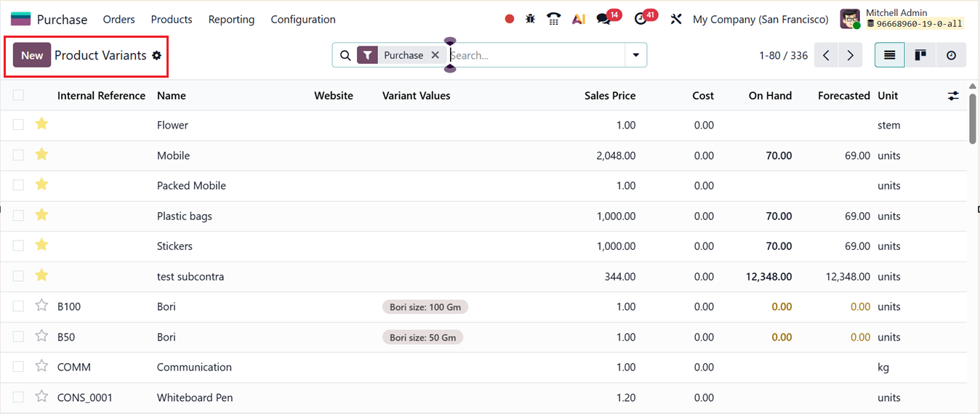This screenshot has width=980, height=414.
Task: Select all rows with header checkbox
Action: click(x=18, y=95)
